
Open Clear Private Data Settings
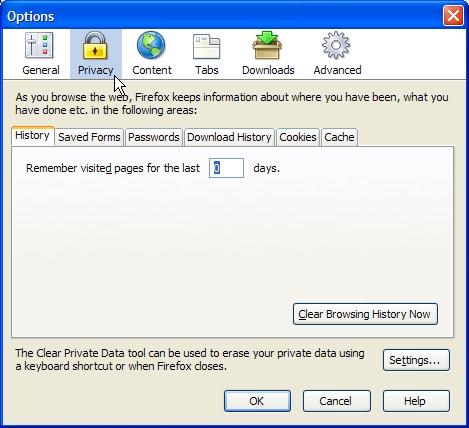click(x=416, y=360)
